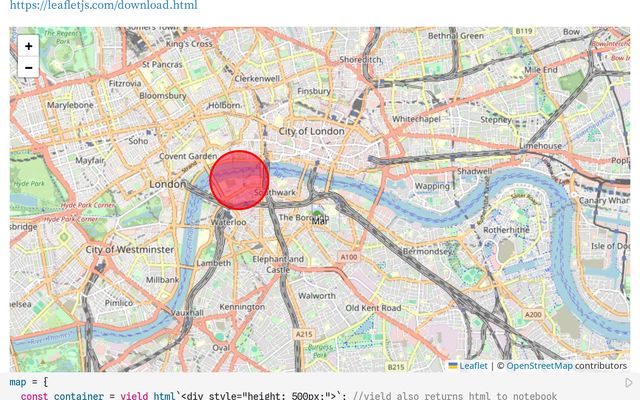Screen dimensions: 640x400
Task: Click the City of London label
Action: point(311,131)
